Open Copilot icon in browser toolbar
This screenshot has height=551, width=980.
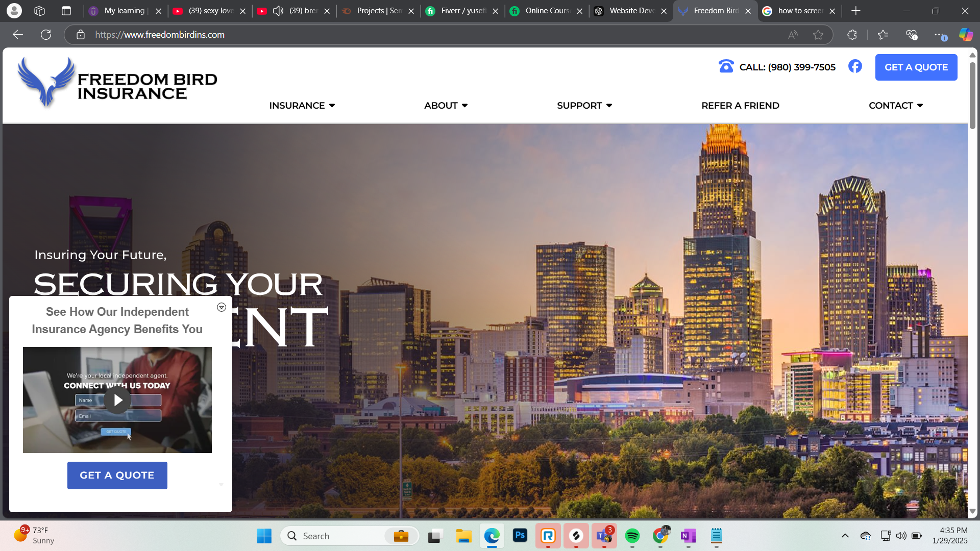pos(965,35)
